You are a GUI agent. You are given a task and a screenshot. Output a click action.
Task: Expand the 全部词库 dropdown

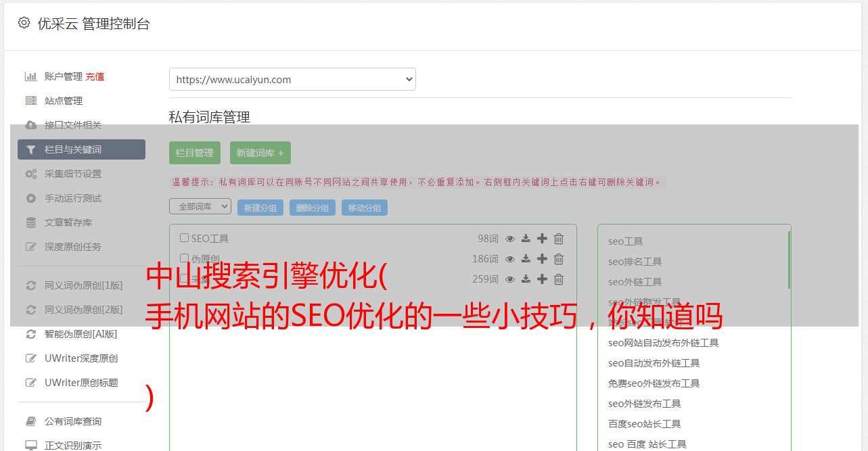tap(200, 206)
